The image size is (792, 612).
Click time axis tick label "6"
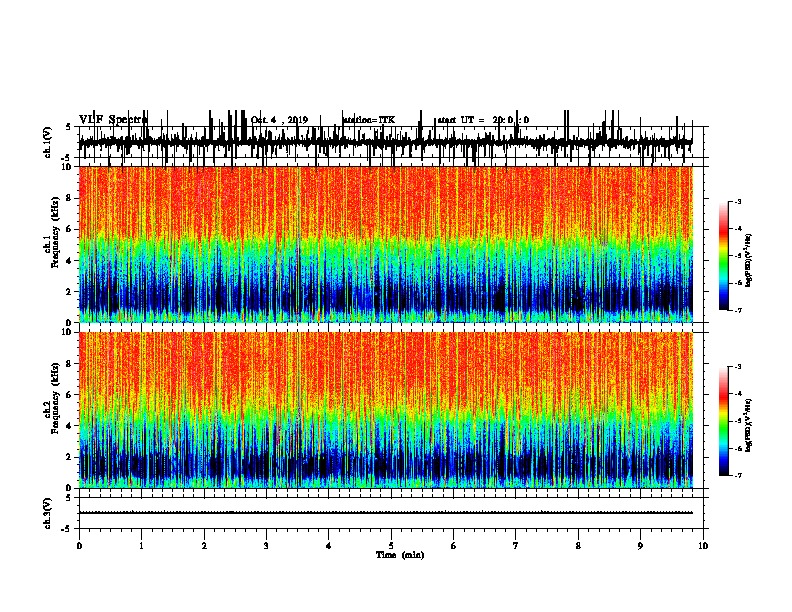click(x=454, y=546)
